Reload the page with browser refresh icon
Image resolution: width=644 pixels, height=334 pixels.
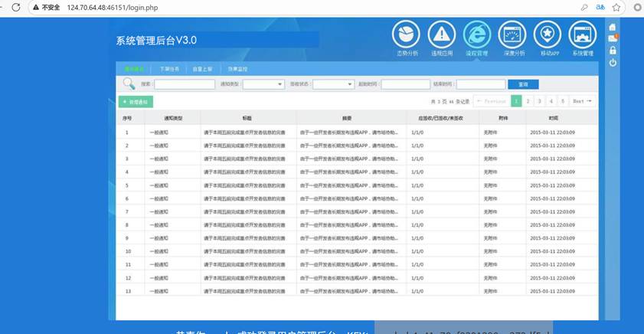coord(16,8)
